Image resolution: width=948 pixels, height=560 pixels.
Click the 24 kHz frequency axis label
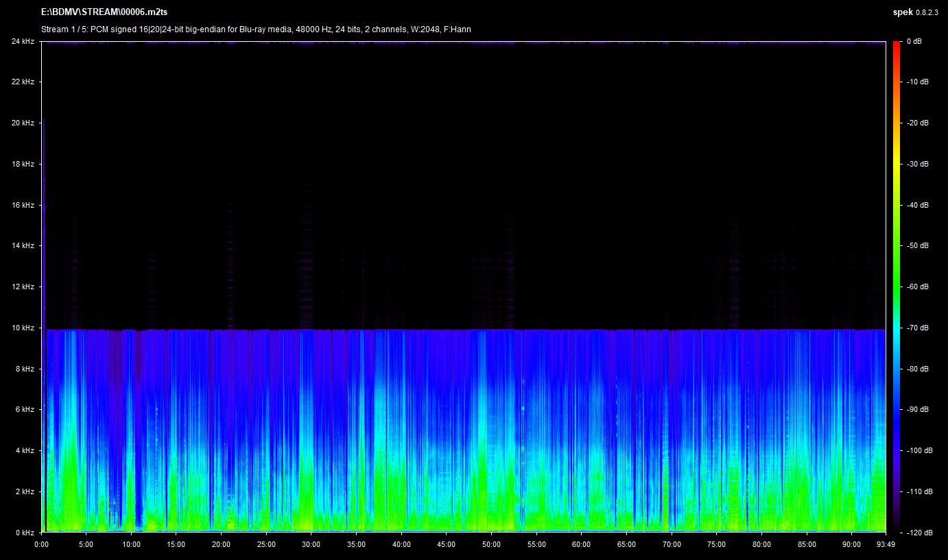point(22,42)
